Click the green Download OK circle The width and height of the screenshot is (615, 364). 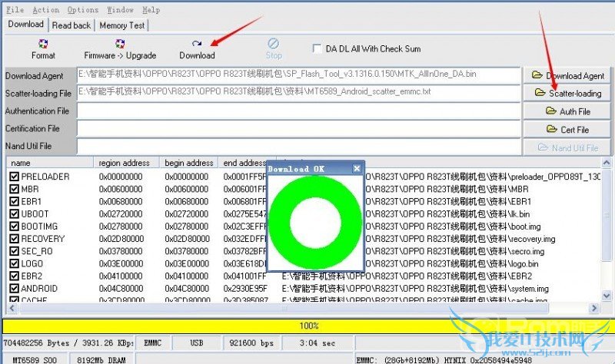click(315, 222)
